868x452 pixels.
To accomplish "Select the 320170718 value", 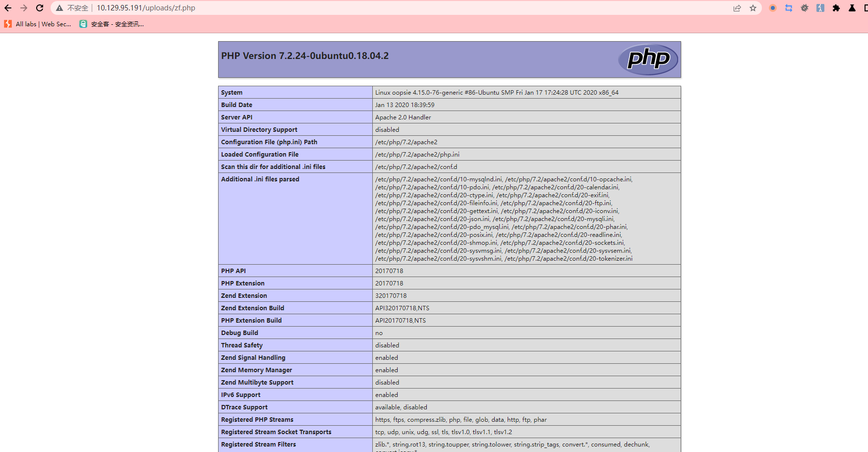I will coord(391,296).
